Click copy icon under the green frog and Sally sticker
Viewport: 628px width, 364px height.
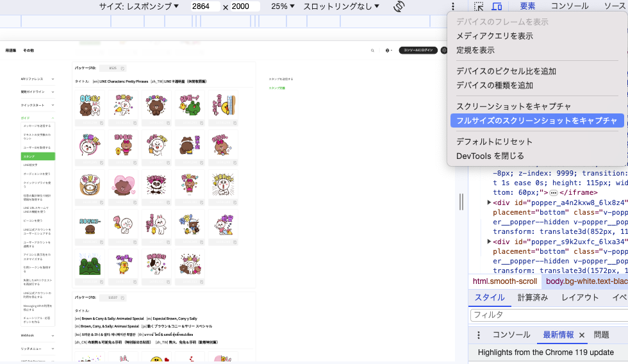[x=201, y=123]
